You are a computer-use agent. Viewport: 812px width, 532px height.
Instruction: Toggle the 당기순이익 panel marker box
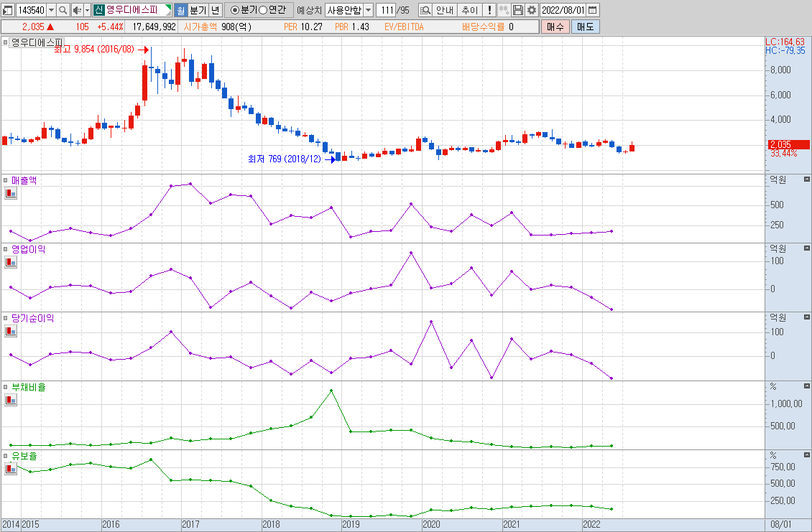click(x=6, y=318)
